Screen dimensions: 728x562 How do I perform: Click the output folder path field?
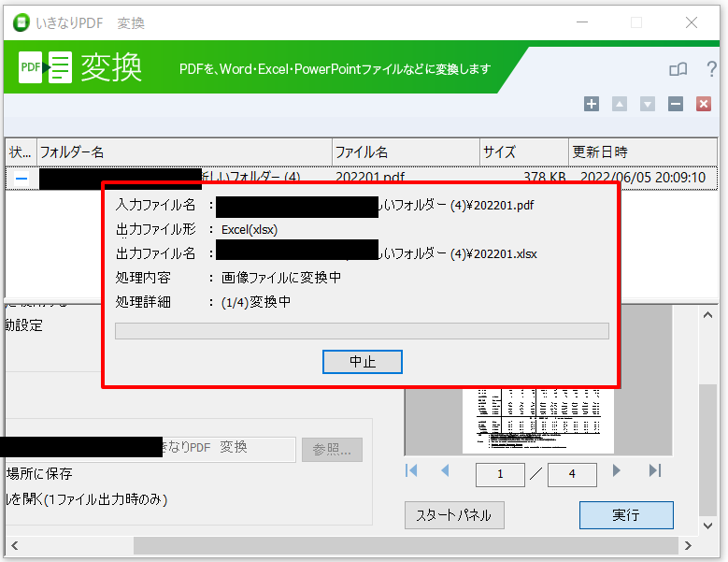pos(149,449)
